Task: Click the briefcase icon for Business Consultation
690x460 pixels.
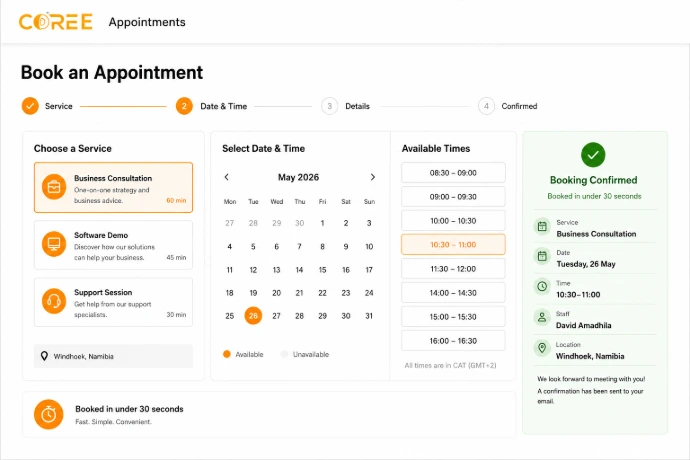Action: point(54,187)
